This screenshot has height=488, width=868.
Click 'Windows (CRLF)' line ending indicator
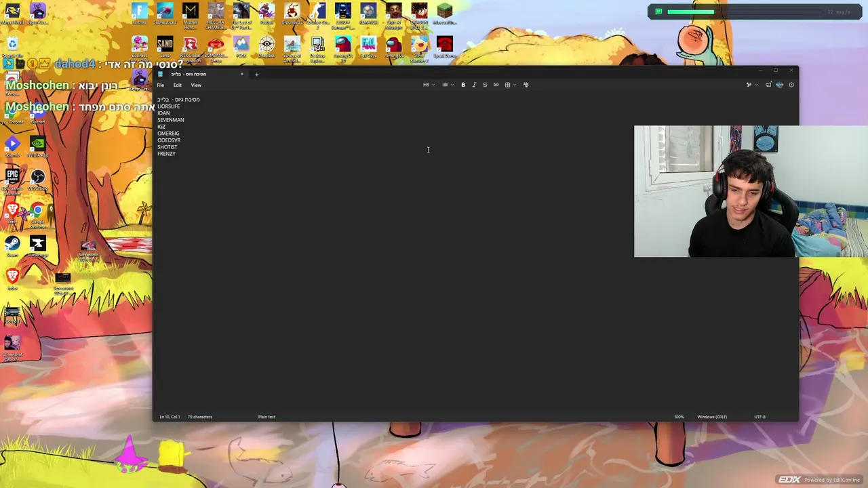tap(712, 417)
